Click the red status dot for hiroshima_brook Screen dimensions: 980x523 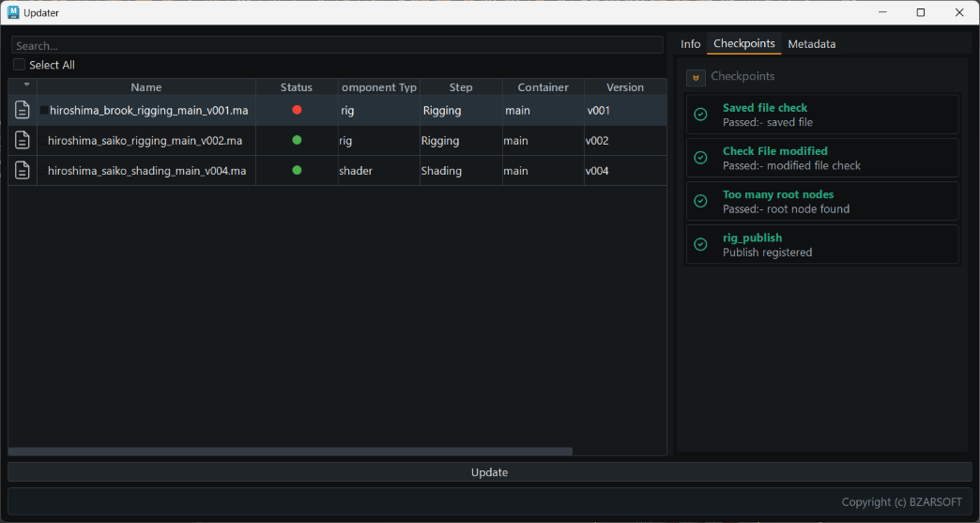pos(297,110)
